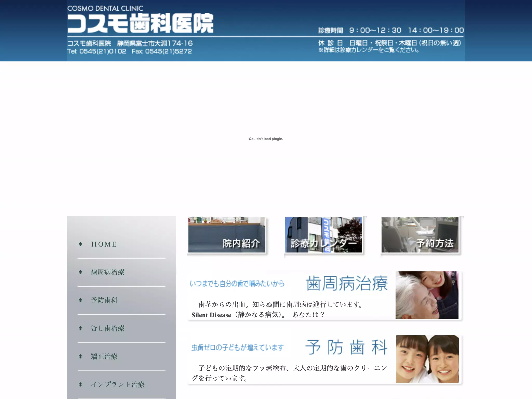The height and width of the screenshot is (399, 532).
Task: Click the いつまでも自分の歯で噛みたいから tagline
Action: 237,283
